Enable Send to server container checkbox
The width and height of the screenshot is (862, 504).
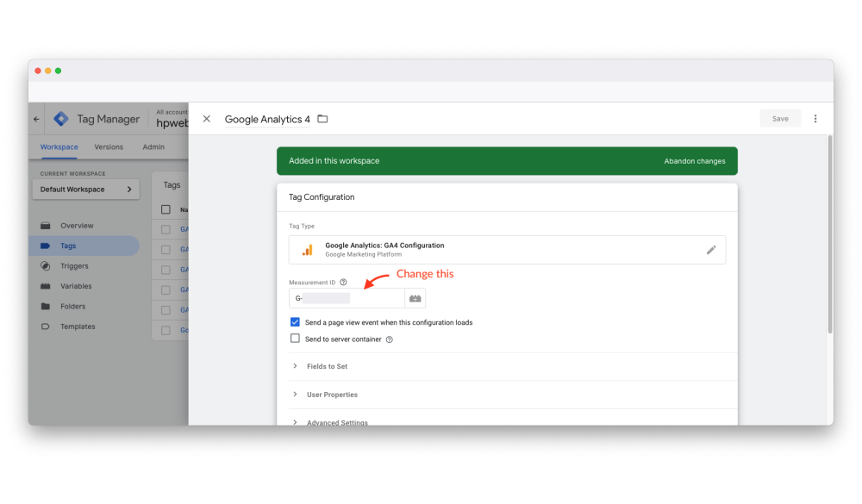click(x=296, y=339)
